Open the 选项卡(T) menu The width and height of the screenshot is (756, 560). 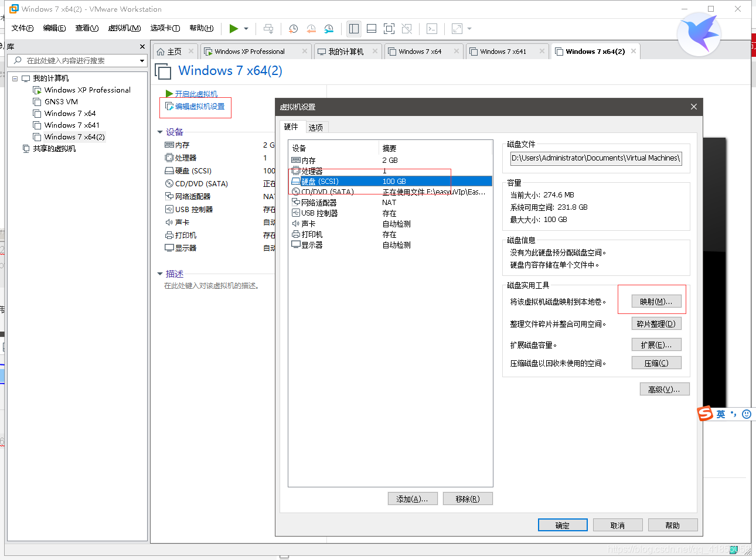165,28
